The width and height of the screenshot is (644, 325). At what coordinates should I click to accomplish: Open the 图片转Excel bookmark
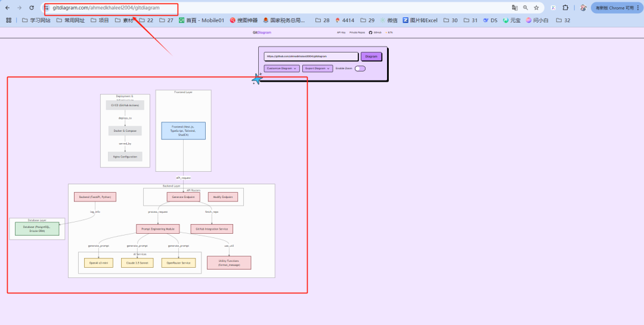(x=420, y=20)
